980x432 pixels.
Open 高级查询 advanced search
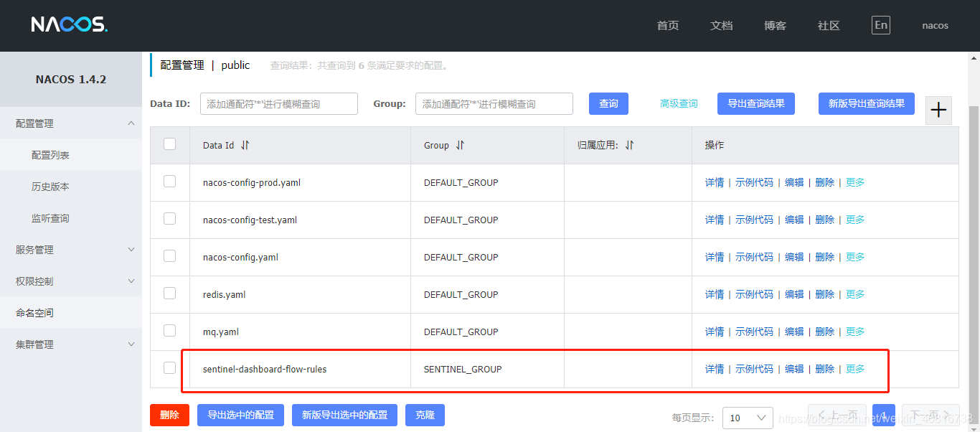[x=679, y=103]
